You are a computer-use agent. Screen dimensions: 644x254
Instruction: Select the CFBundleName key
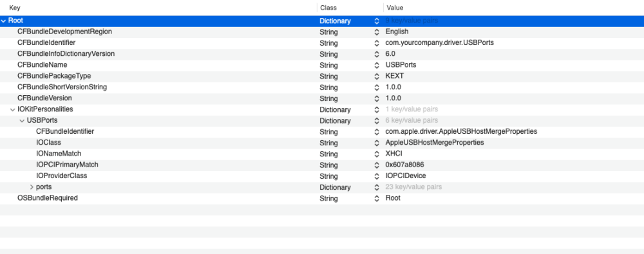click(x=42, y=65)
